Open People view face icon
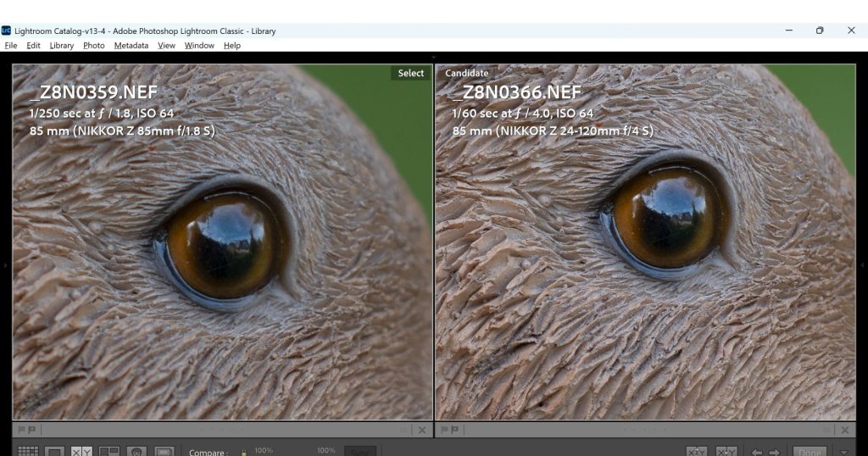Viewport: 868px width, 456px height. (x=136, y=452)
